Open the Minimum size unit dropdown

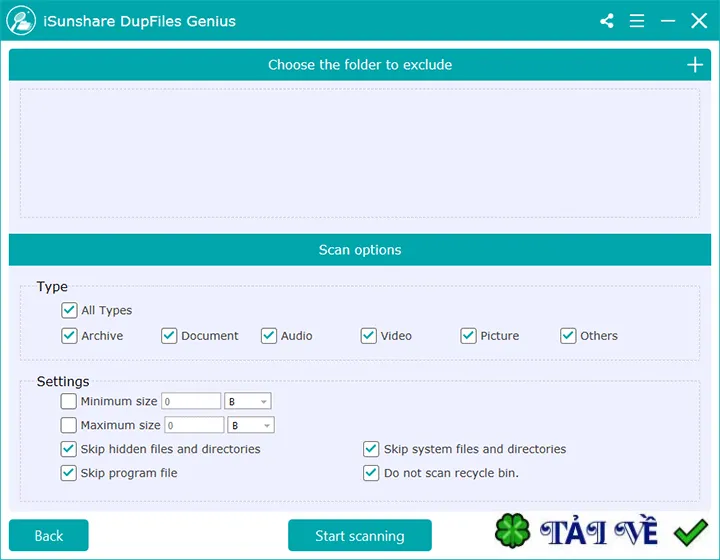[x=248, y=401]
